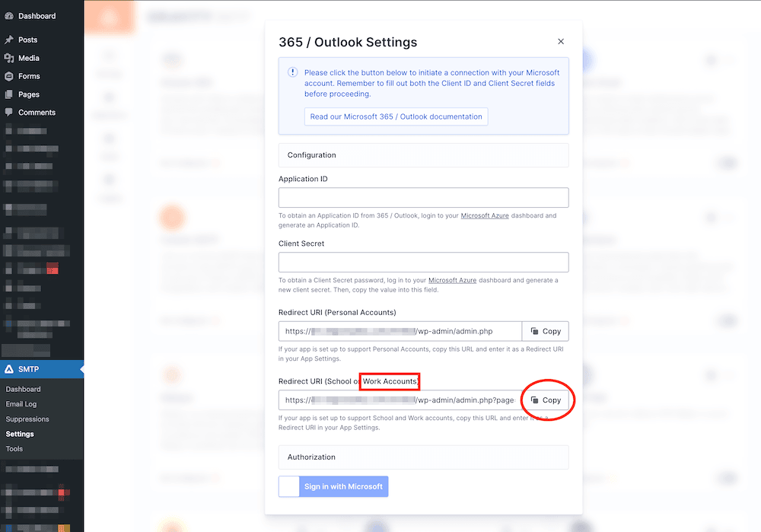Copy the School or Work Accounts redirect URI
Image resolution: width=761 pixels, height=532 pixels.
coord(546,400)
